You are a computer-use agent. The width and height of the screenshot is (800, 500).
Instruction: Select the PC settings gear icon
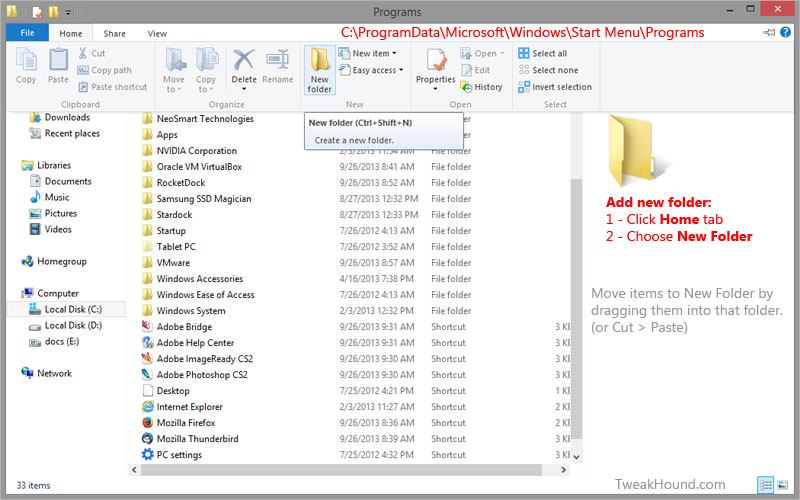coord(147,455)
